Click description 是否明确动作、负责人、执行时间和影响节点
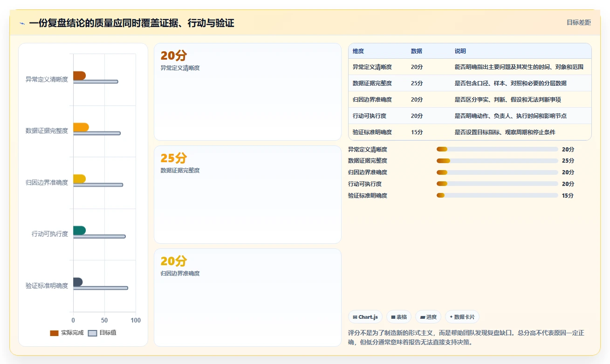Screen dimensions: 610x364 tap(511, 116)
